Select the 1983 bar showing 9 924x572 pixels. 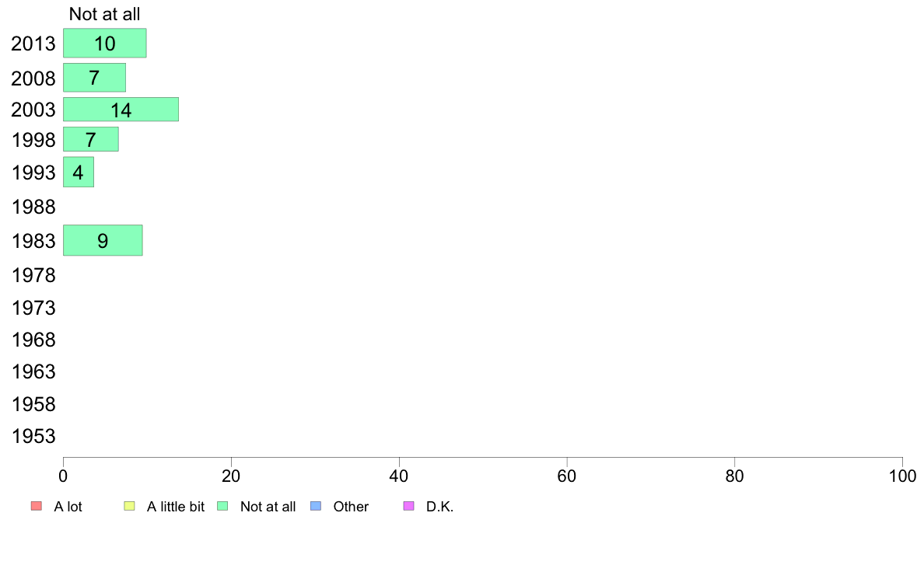click(103, 240)
